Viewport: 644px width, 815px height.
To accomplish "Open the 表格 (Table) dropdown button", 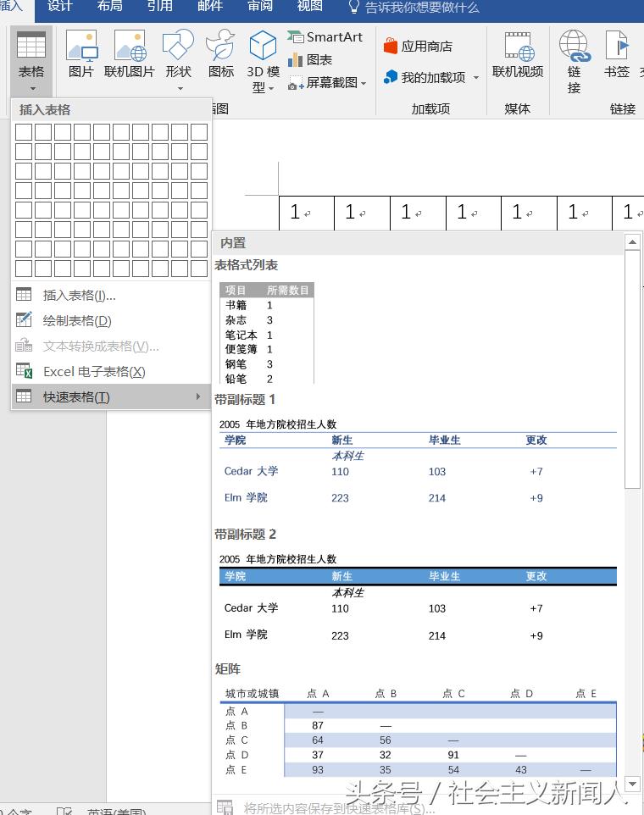I will 31,61.
